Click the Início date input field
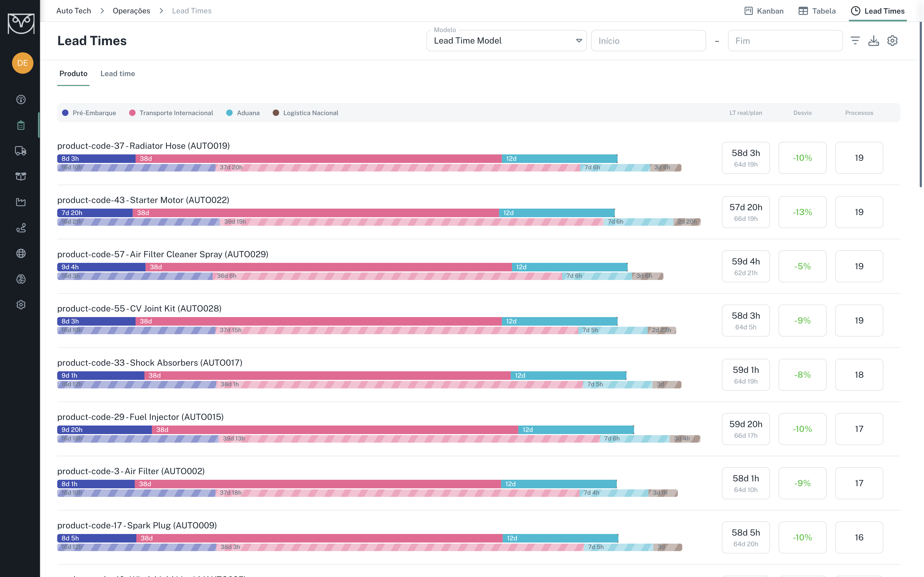 (648, 41)
